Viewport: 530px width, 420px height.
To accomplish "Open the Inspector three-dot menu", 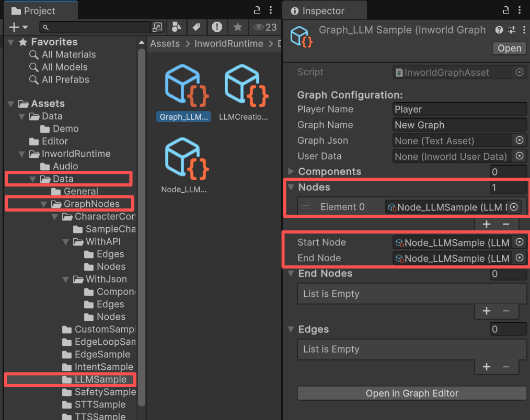I will 520,9.
